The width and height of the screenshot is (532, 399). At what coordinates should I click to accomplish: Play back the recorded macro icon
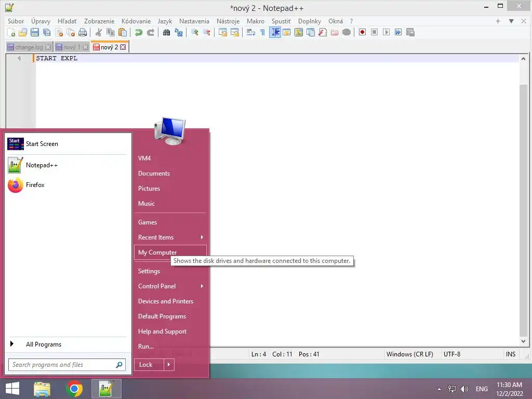(386, 32)
